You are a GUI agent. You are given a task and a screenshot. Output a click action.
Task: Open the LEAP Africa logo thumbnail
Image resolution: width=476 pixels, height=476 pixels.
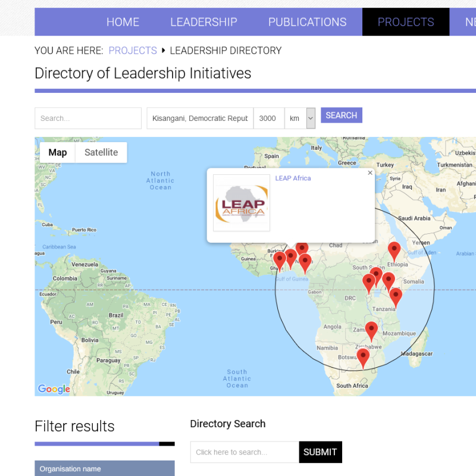coord(242,203)
